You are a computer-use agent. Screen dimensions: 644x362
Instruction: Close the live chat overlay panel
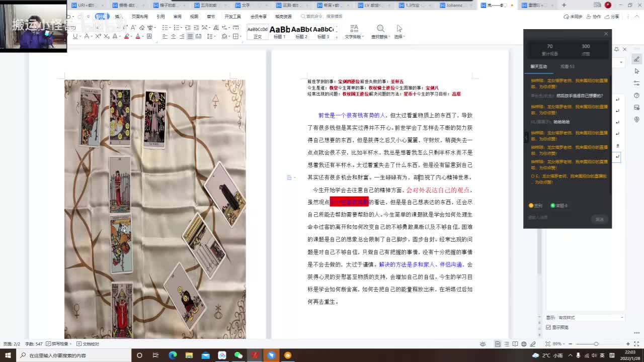pos(606,34)
